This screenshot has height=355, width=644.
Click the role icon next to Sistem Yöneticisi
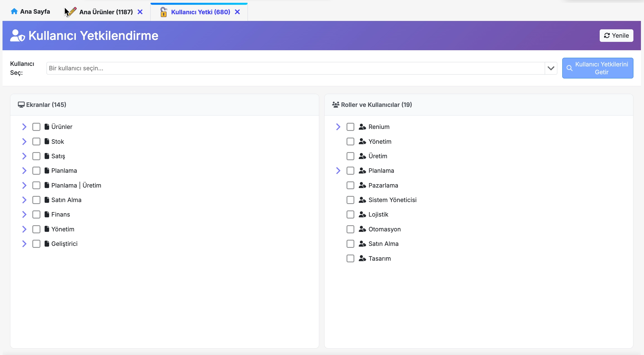pyautogui.click(x=362, y=200)
